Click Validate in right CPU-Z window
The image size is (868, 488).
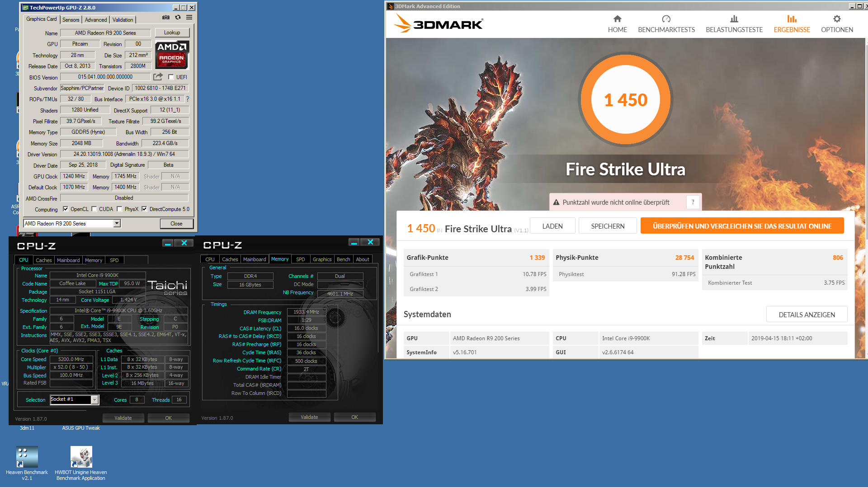tap(309, 417)
